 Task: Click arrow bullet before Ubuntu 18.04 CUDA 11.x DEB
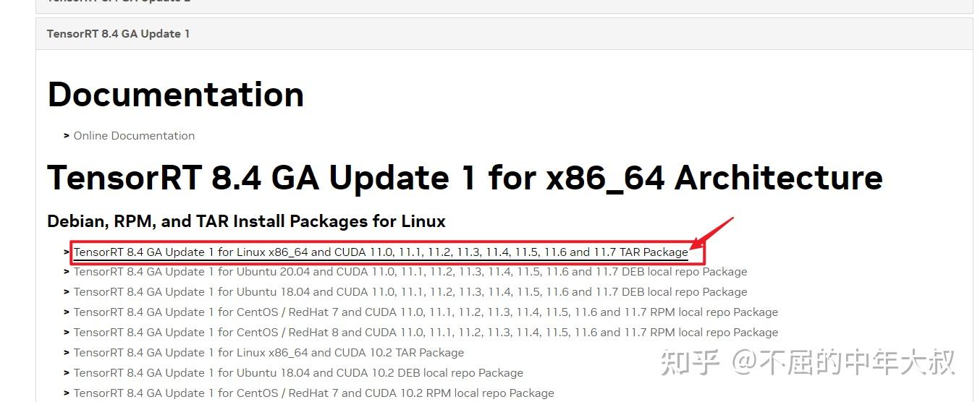pos(67,292)
